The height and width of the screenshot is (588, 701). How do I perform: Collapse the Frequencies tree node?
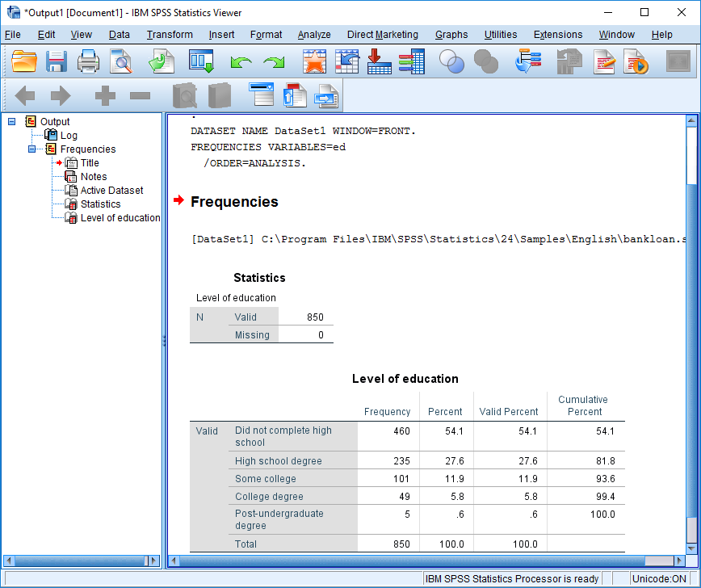click(31, 149)
